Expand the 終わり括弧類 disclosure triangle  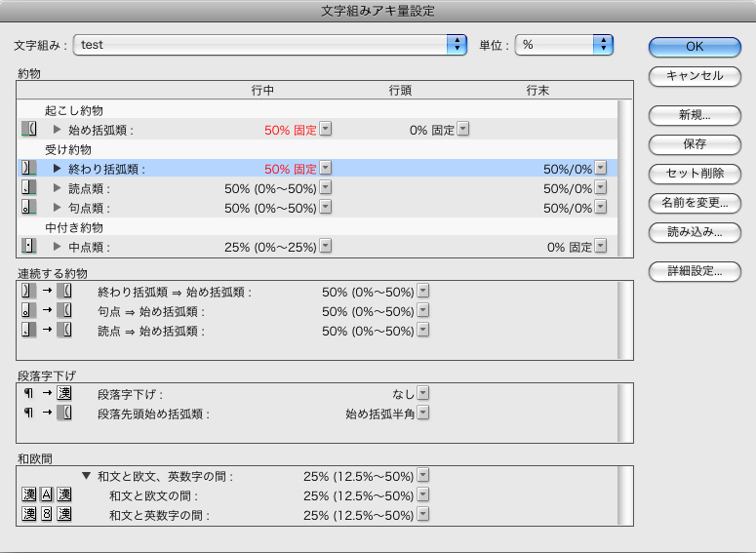(x=57, y=169)
